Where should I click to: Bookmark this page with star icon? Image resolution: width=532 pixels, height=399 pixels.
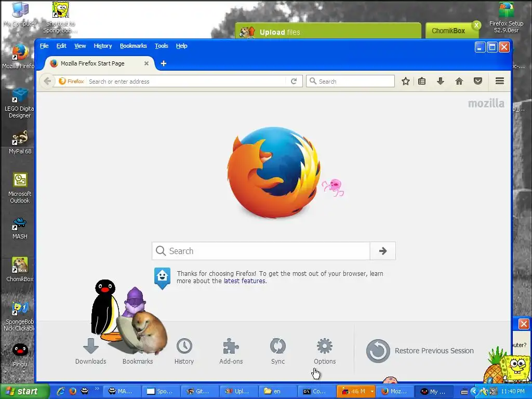pyautogui.click(x=405, y=81)
